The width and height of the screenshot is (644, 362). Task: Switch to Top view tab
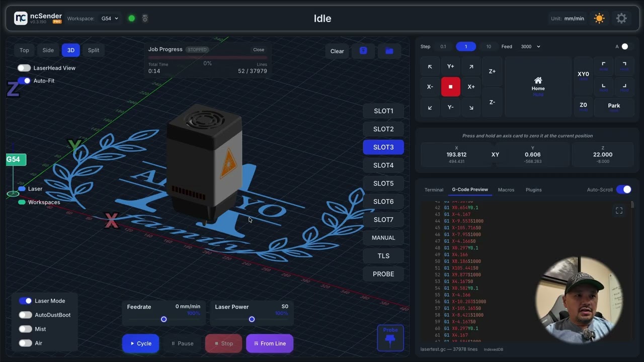point(24,50)
